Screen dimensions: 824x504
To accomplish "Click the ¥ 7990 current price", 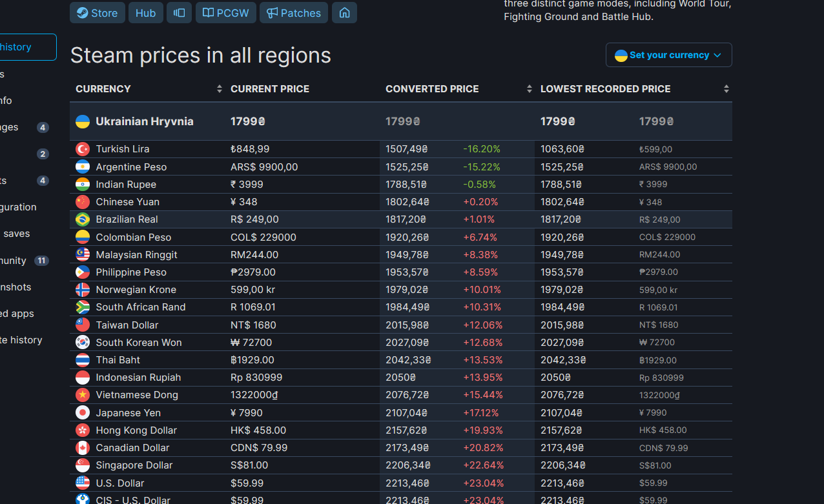I will tap(247, 412).
